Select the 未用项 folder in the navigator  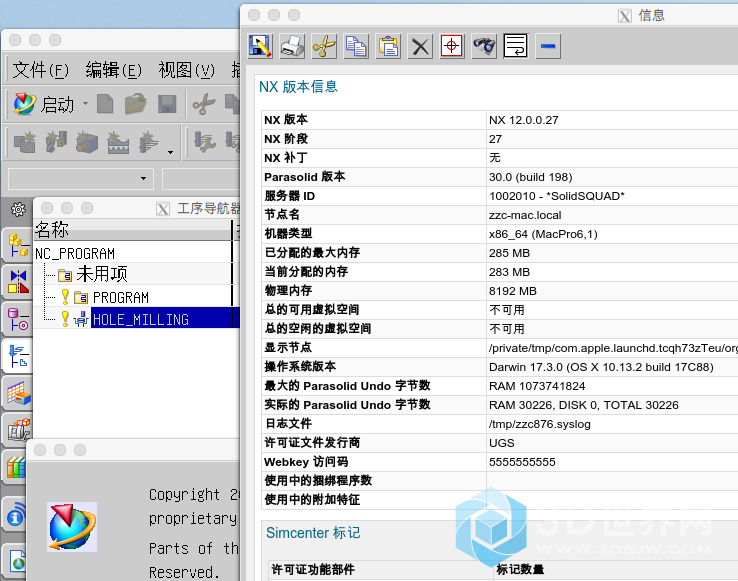click(102, 274)
